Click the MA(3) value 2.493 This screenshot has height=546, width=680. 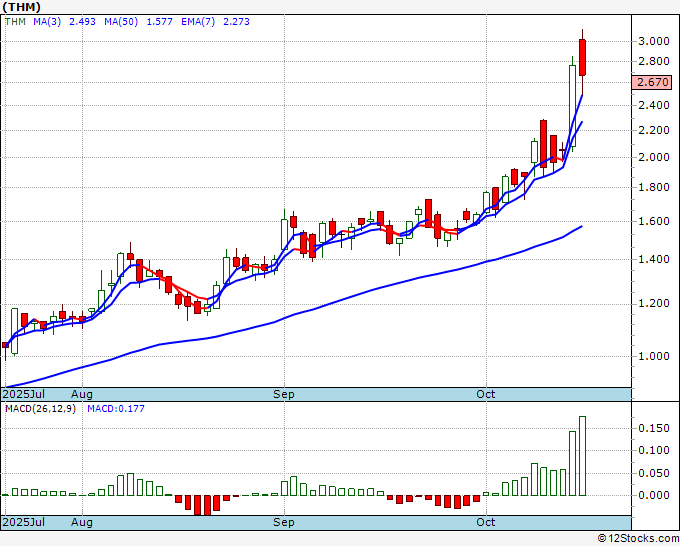[82, 22]
